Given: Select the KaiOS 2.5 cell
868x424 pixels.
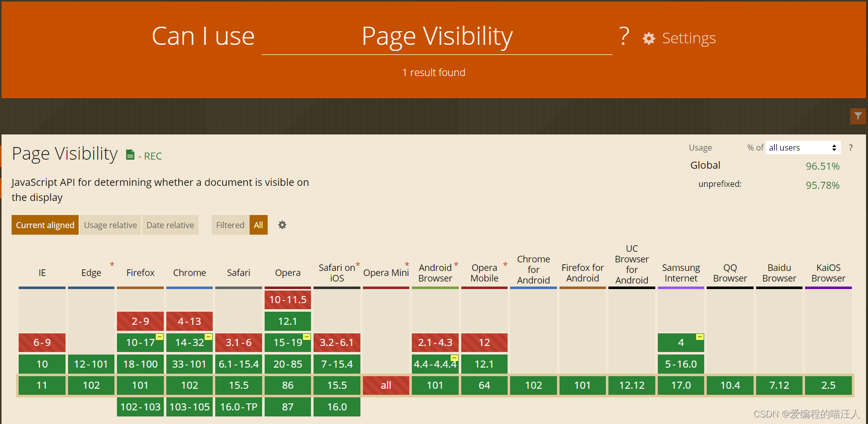Looking at the screenshot, I should (x=828, y=385).
